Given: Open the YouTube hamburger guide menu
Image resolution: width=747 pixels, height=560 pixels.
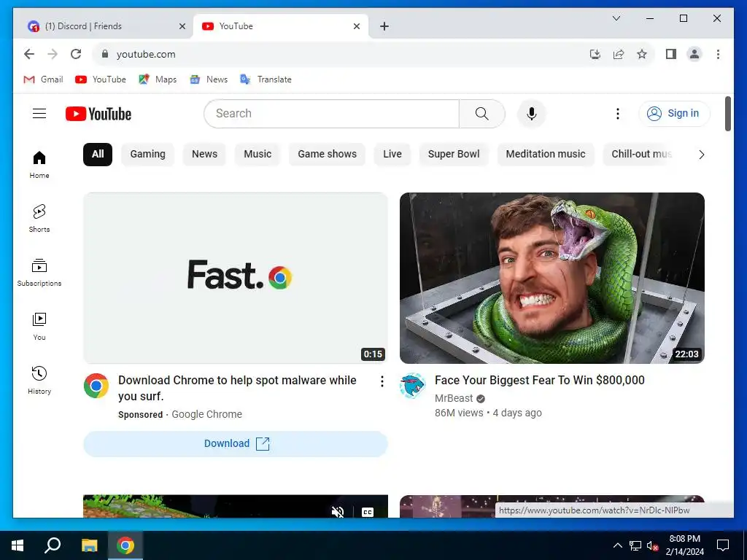Looking at the screenshot, I should point(39,113).
